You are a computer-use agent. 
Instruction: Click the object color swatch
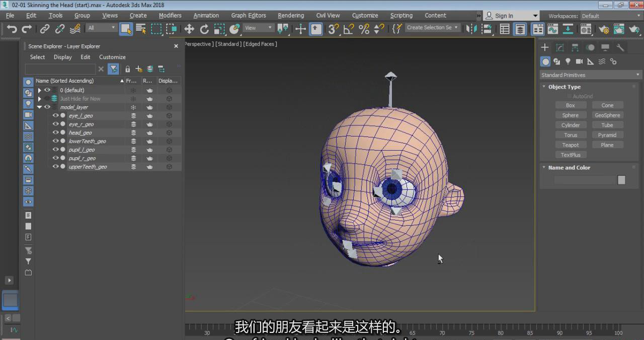coord(621,180)
